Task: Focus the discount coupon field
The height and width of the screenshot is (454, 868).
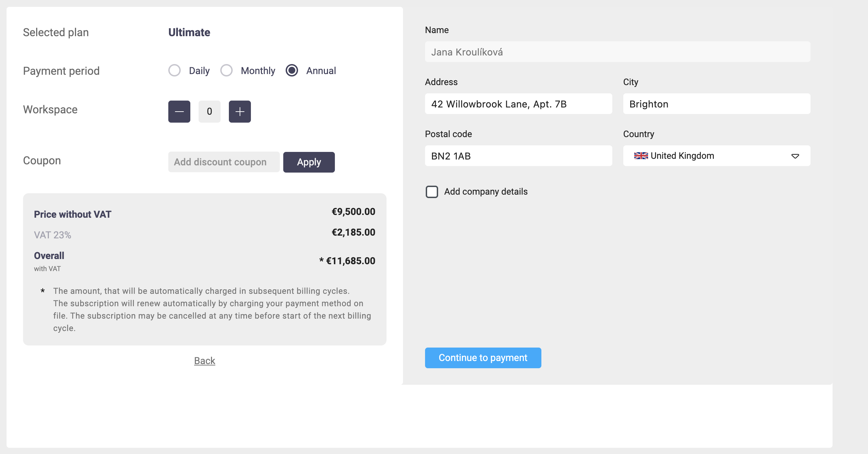Action: tap(224, 162)
